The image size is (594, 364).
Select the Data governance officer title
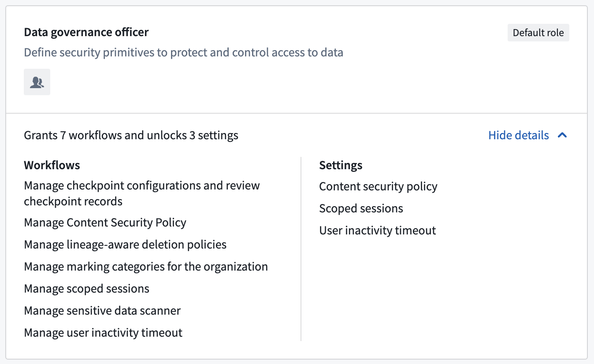(x=86, y=32)
